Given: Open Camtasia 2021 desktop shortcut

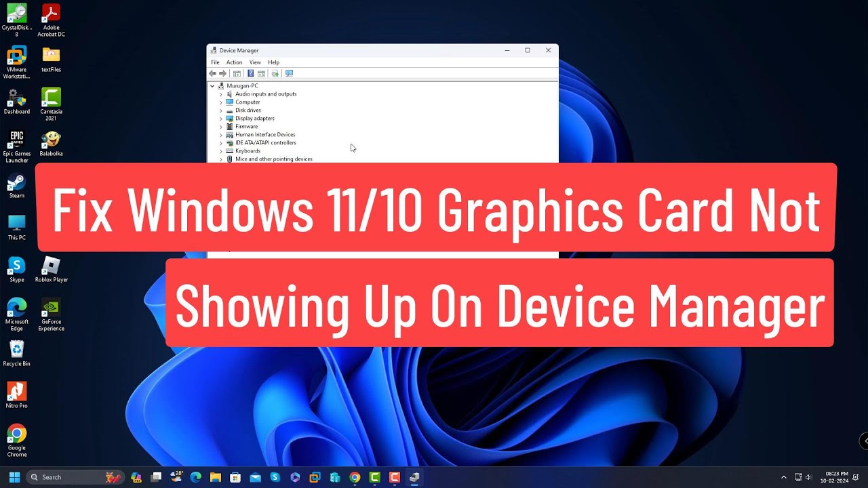Looking at the screenshot, I should pos(51,104).
